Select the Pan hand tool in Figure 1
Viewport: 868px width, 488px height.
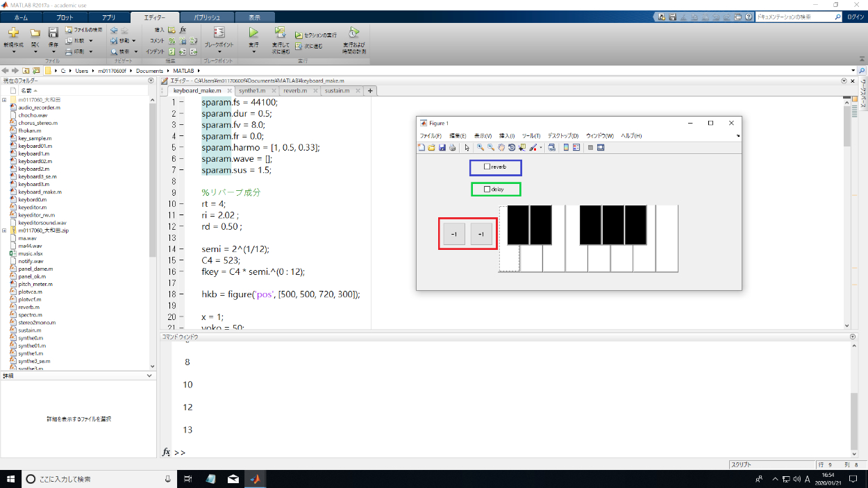pos(501,147)
